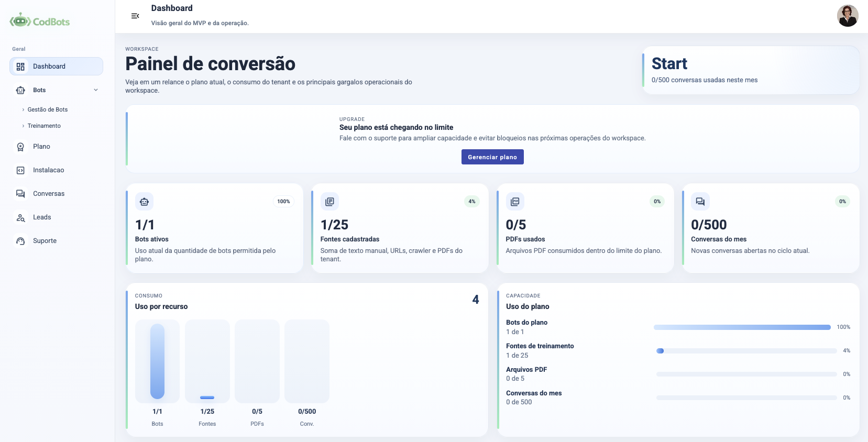Click the Bots bar in Uso por recurso chart
The image size is (868, 442).
pos(157,361)
